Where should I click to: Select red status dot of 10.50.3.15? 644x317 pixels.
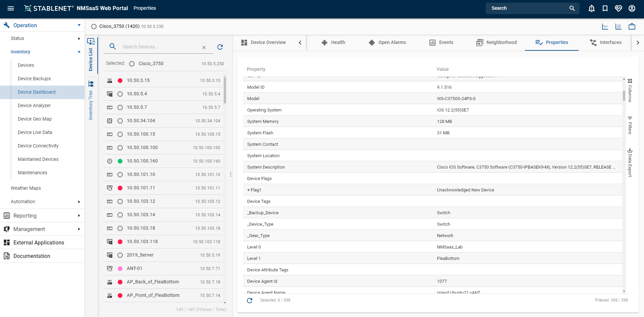click(120, 81)
